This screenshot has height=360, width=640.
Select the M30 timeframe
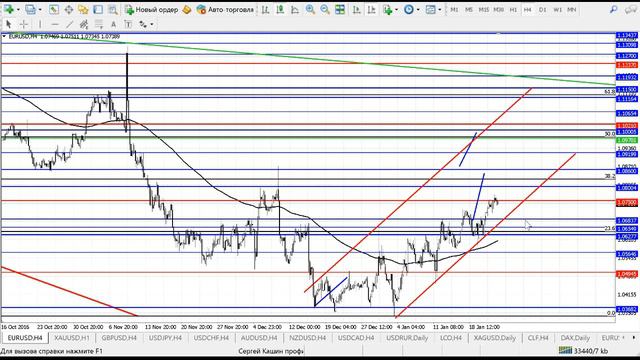pyautogui.click(x=498, y=9)
